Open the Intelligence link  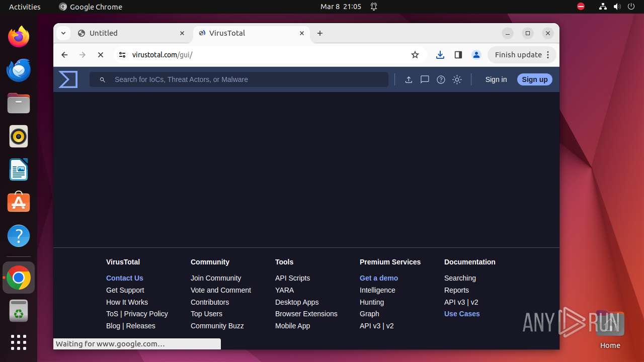coord(377,290)
